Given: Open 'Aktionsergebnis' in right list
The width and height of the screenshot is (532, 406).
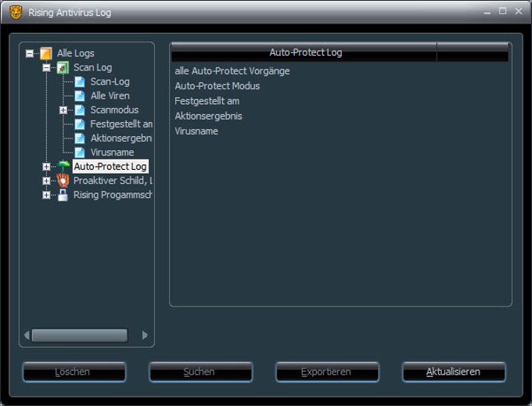Looking at the screenshot, I should (208, 116).
